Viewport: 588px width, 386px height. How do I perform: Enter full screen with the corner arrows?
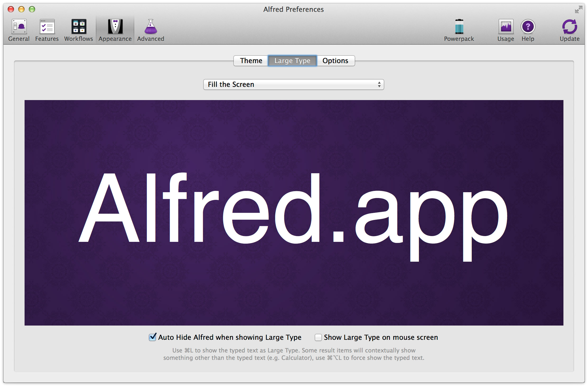pos(578,10)
